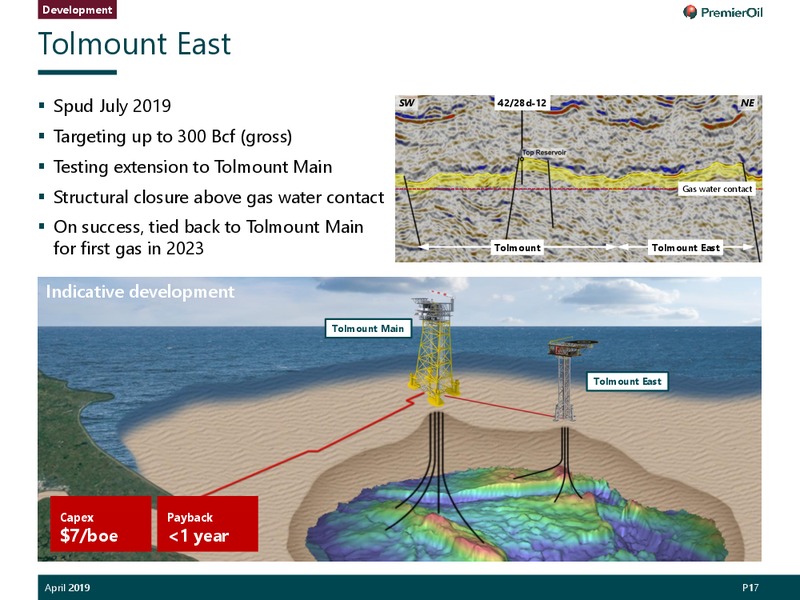The height and width of the screenshot is (600, 800).
Task: Click the seismic cross-section image
Action: tap(578, 179)
